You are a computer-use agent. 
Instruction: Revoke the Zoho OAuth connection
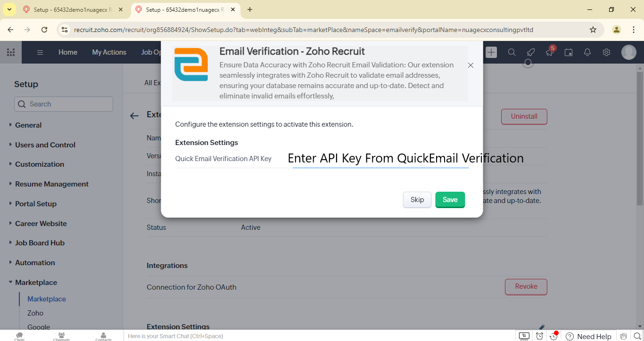coord(526,286)
